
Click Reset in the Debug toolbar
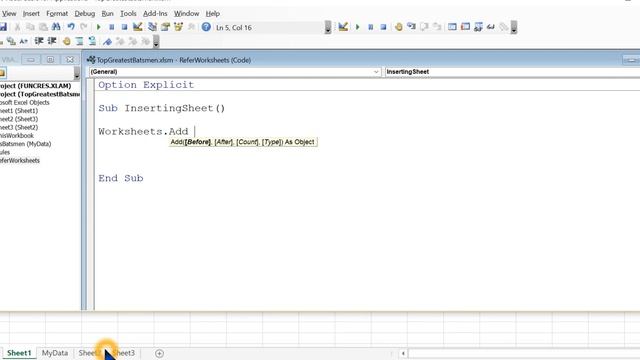click(x=383, y=27)
